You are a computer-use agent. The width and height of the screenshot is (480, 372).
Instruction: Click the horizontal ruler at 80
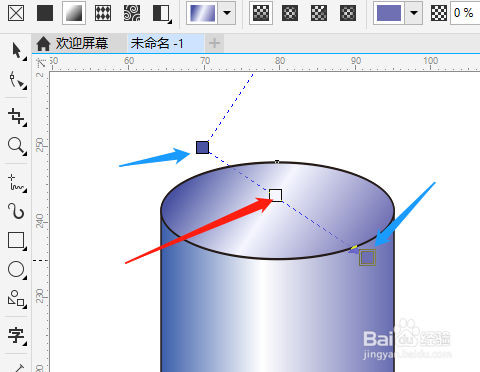[280, 62]
